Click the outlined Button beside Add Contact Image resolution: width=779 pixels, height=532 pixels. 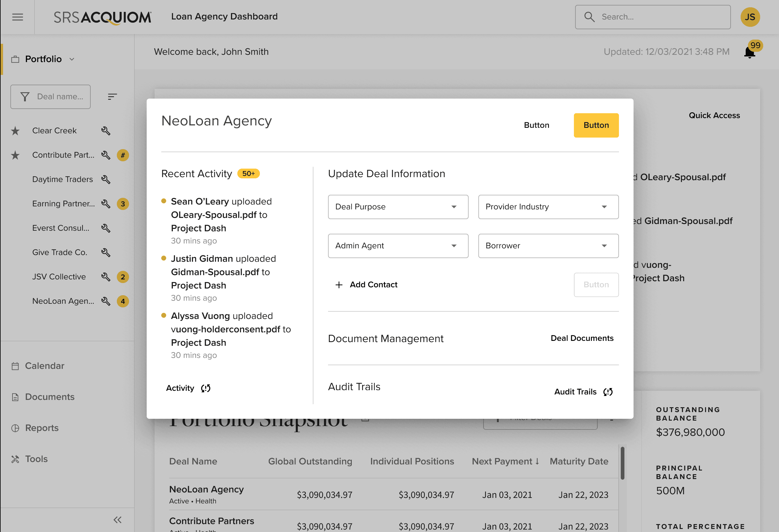[596, 285]
